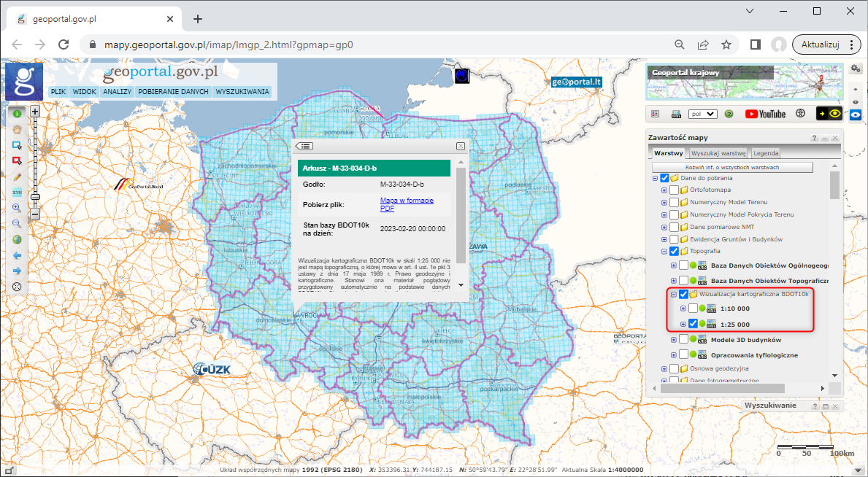Select the pencil measurement tool
This screenshot has width=868, height=477.
pos(16,177)
